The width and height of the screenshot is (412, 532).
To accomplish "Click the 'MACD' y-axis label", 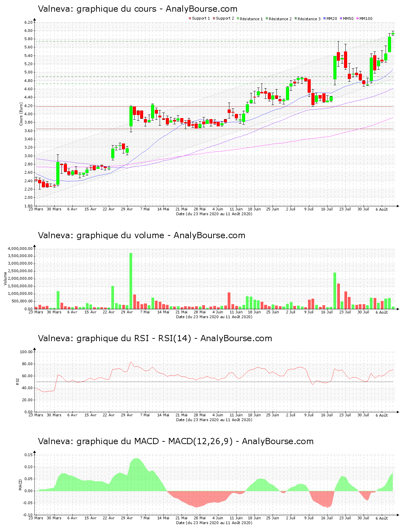I will tap(20, 485).
